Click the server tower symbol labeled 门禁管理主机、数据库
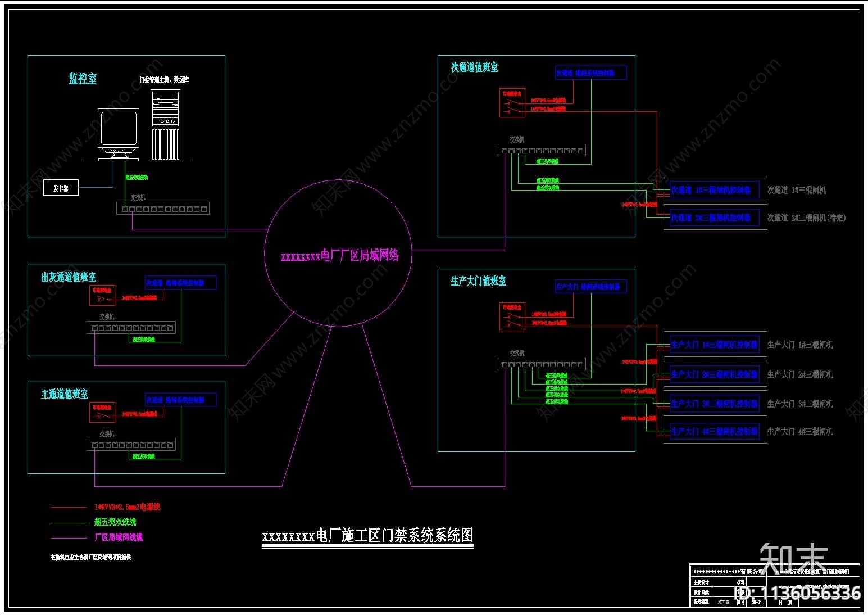The height and width of the screenshot is (615, 868). coord(166,125)
